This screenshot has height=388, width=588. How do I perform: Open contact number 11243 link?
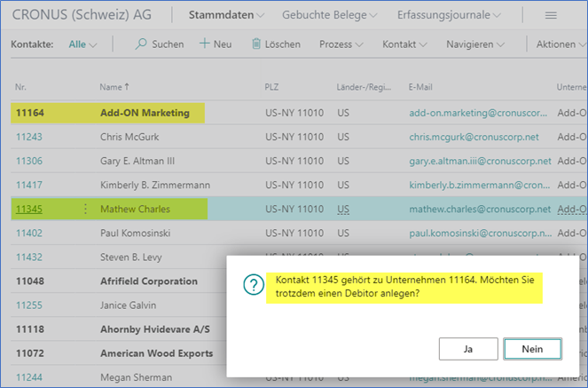[x=29, y=137]
